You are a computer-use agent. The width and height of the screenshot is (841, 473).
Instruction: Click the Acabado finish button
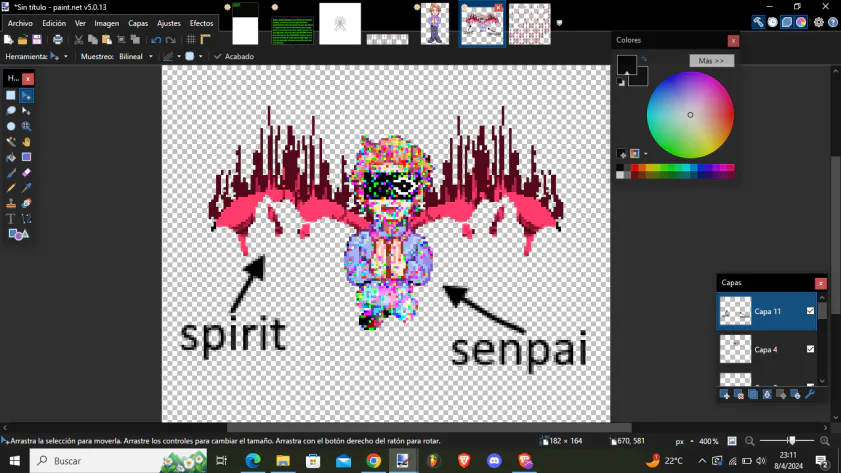pyautogui.click(x=234, y=56)
